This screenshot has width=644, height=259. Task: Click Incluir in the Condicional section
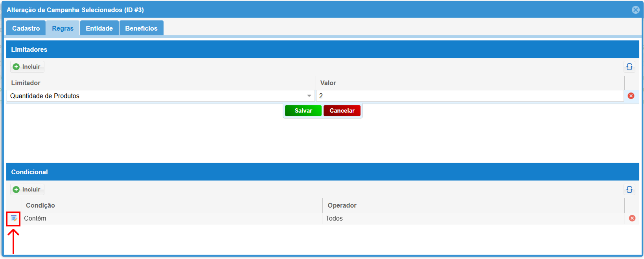(x=27, y=190)
